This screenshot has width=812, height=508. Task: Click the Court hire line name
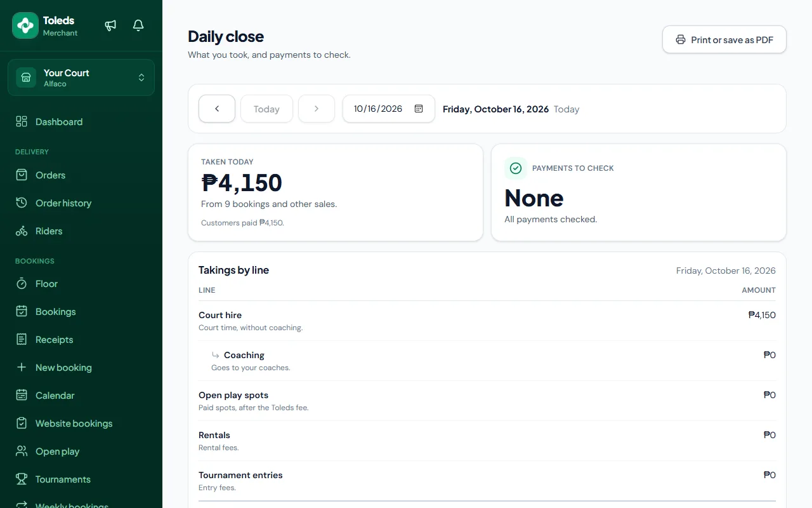click(x=220, y=315)
